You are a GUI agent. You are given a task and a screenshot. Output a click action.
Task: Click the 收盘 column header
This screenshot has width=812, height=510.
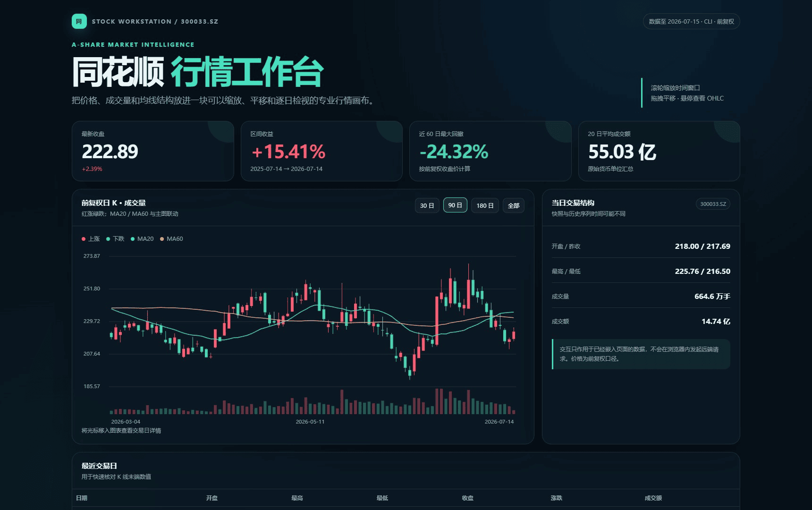click(x=468, y=498)
